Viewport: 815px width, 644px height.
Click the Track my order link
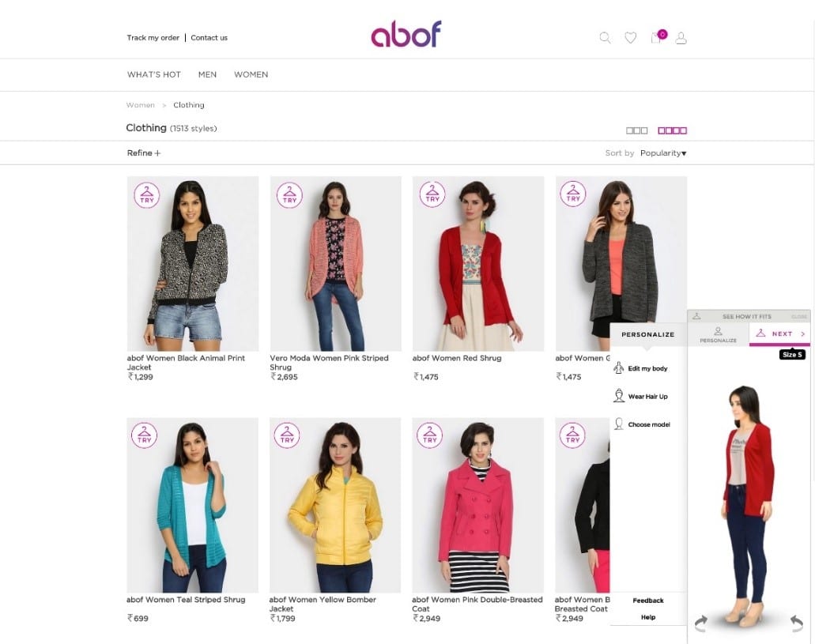click(x=153, y=37)
